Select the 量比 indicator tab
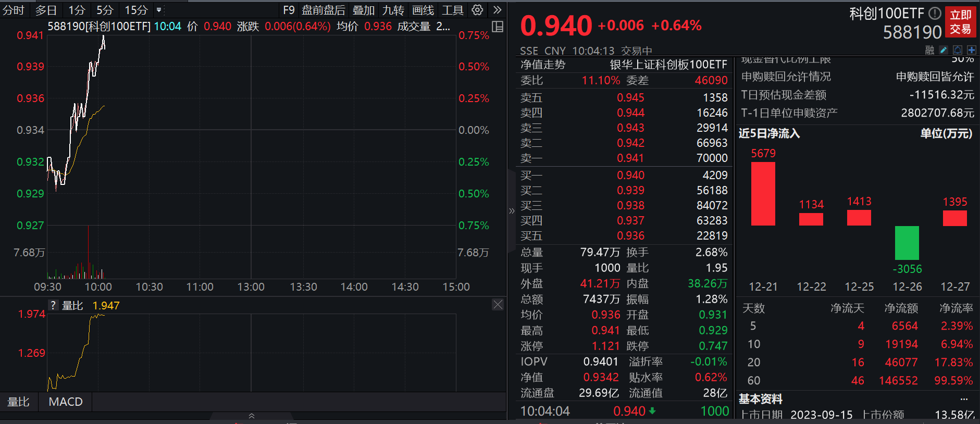This screenshot has width=980, height=424. click(x=19, y=402)
